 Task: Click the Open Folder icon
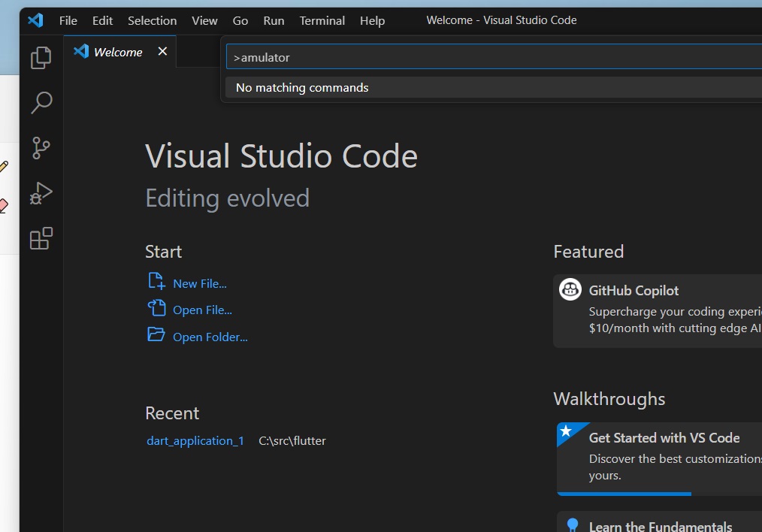(156, 334)
